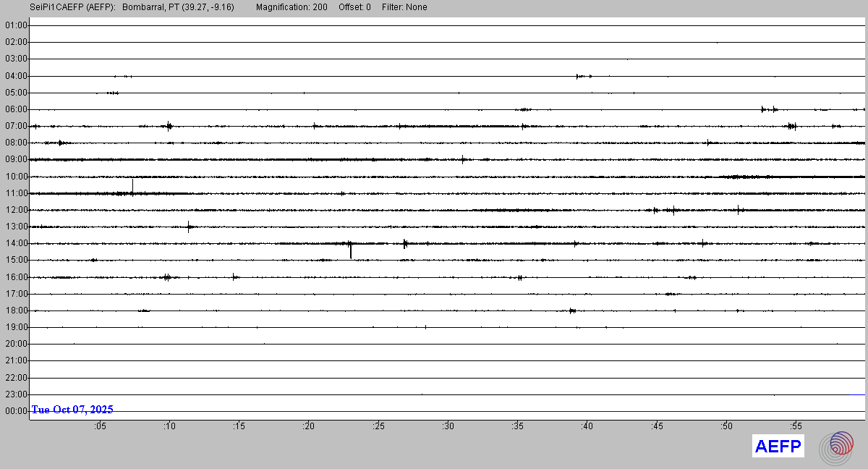
Task: Click the :45 minute axis tick label
Action: point(657,426)
